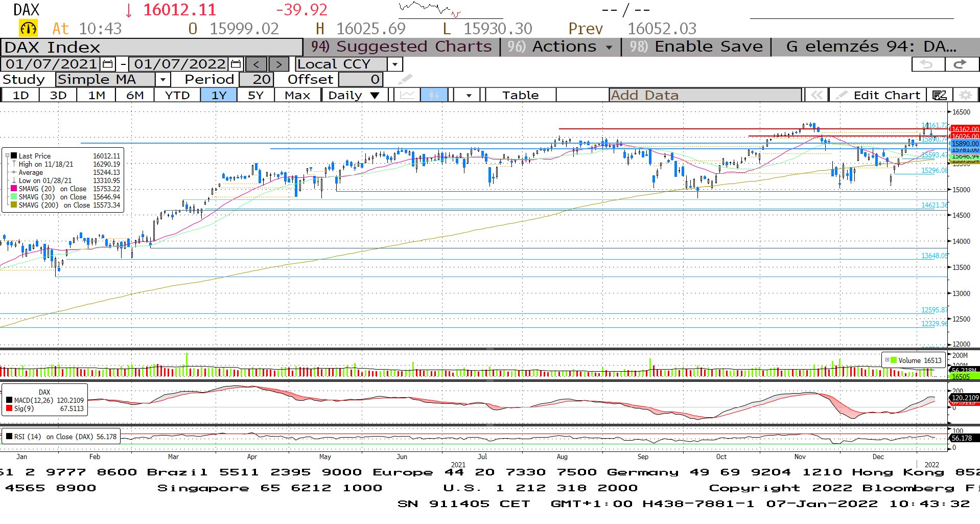This screenshot has width=980, height=524.
Task: Open the Simple MA study dropdown
Action: pyautogui.click(x=162, y=80)
